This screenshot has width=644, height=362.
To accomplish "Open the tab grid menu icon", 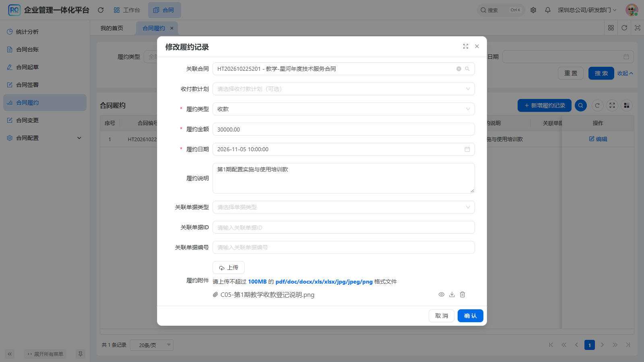I will coord(611,28).
